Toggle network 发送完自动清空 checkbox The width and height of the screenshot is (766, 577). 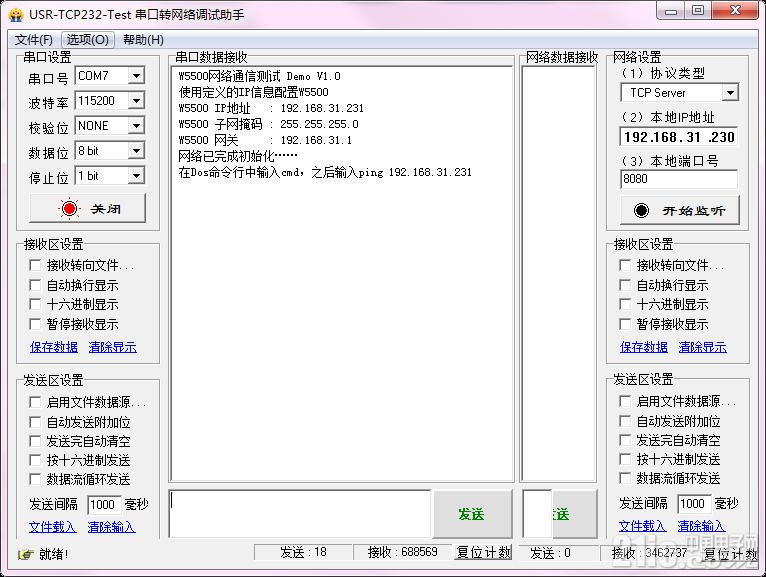tap(625, 440)
